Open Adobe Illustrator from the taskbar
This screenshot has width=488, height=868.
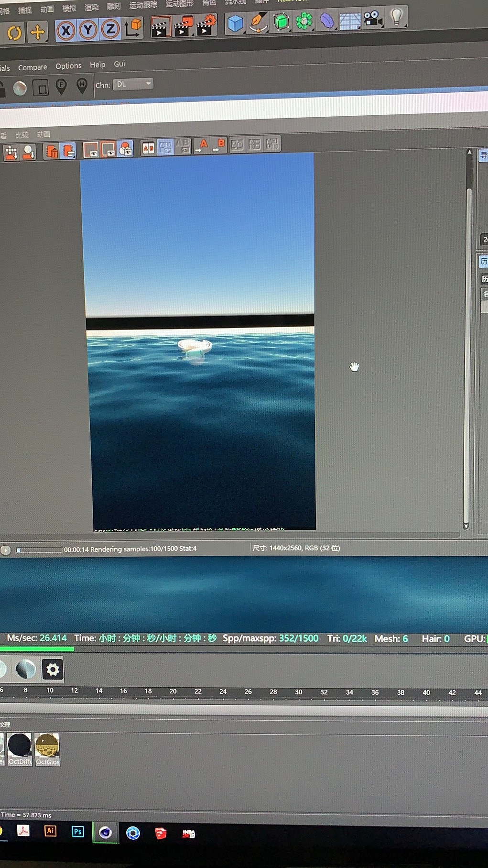coord(50,831)
